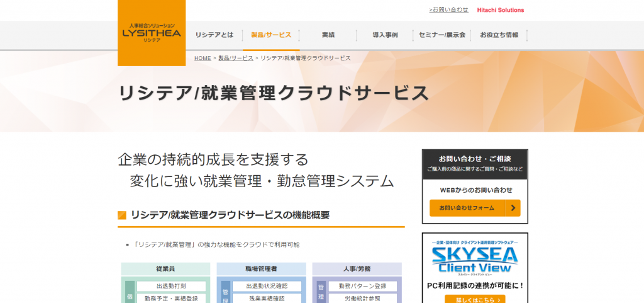Select the 製品/サービス navigation tab
This screenshot has width=644, height=303.
(x=271, y=35)
